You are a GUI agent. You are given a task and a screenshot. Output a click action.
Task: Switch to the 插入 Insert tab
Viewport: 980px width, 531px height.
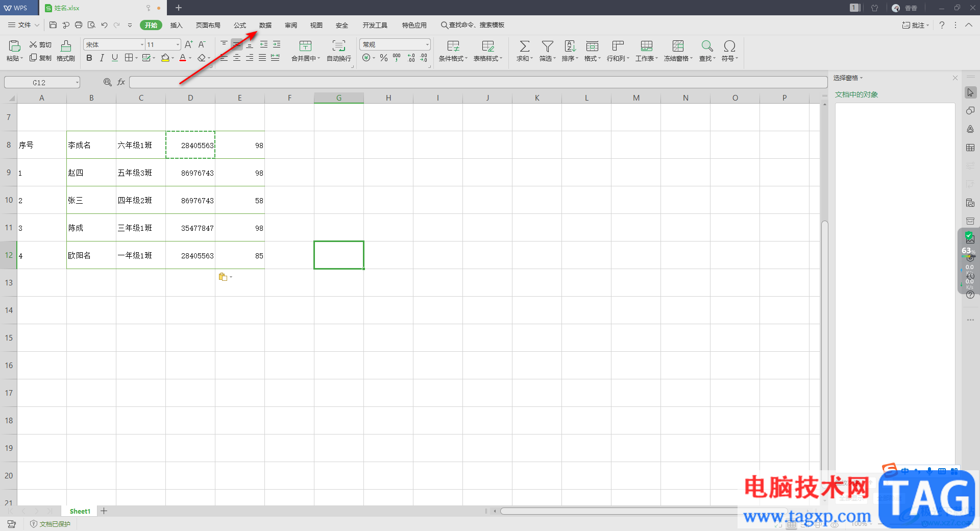[x=176, y=25]
